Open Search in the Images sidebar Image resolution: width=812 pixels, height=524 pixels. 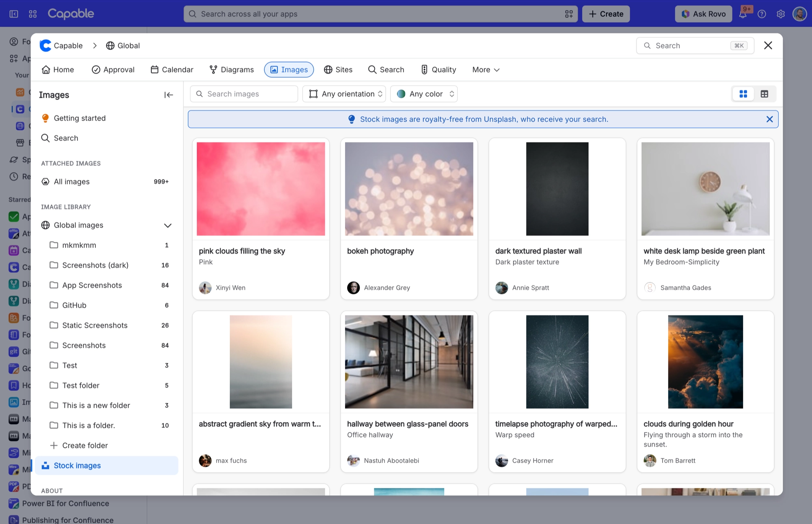(x=106, y=138)
